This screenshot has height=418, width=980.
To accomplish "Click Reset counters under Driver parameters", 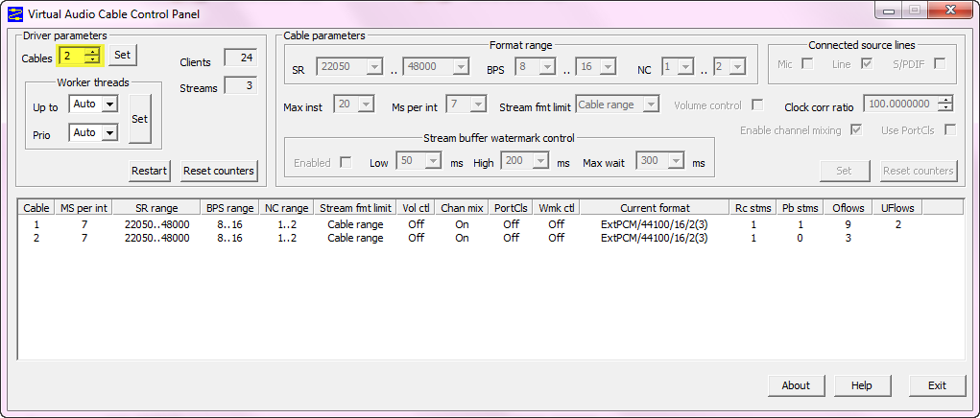I will tap(219, 171).
